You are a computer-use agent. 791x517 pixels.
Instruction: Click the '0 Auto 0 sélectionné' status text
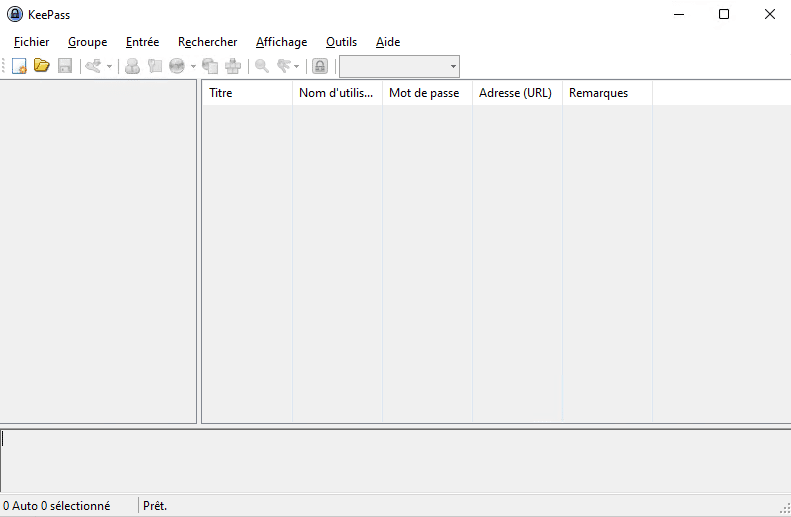tap(56, 506)
